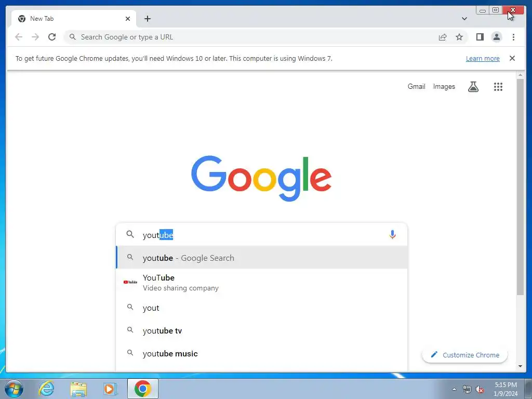Screen dimensions: 532x399
Task: Click the Customize Chrome button
Action: coord(464,355)
